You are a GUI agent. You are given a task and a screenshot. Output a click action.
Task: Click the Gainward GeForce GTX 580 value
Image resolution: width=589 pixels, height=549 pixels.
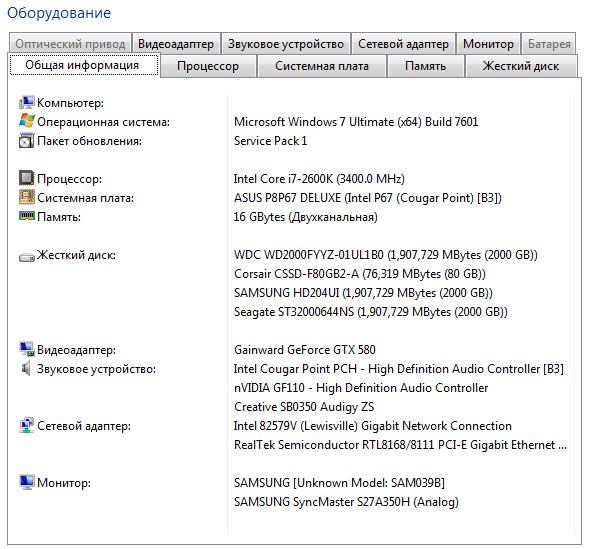[305, 350]
